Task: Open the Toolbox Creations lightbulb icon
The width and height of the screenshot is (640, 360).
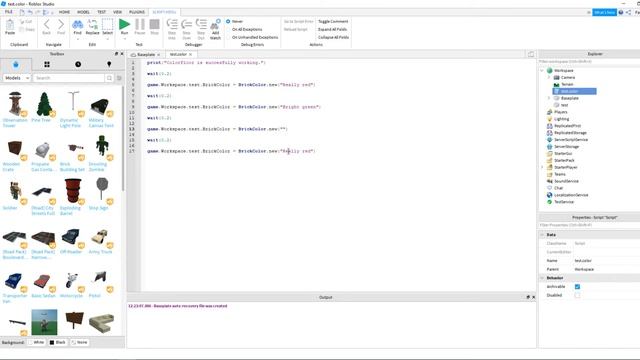Action: [x=109, y=64]
